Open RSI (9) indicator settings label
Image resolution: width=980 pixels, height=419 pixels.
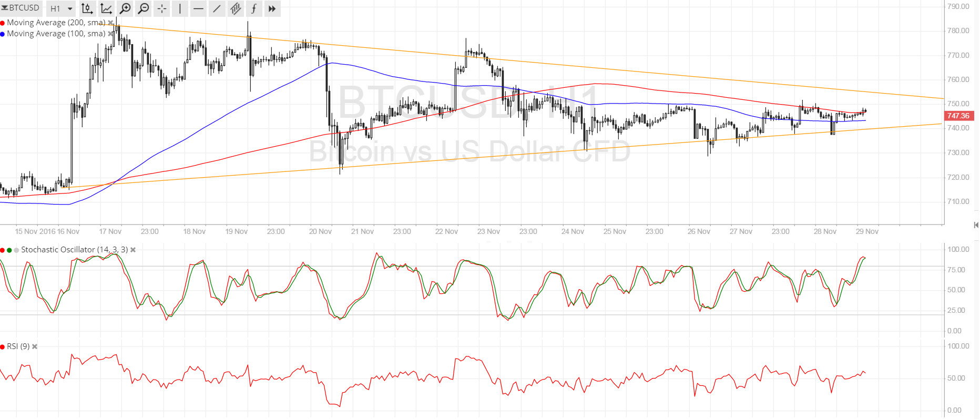click(18, 346)
